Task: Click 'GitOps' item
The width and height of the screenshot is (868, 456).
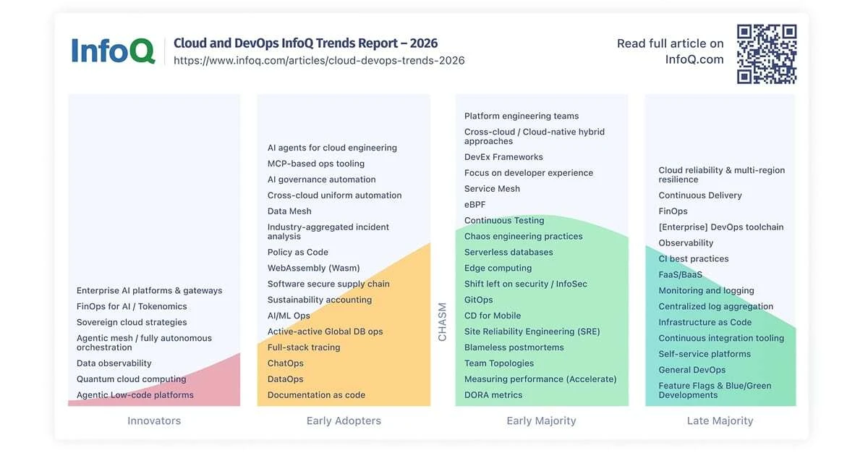Action: click(x=479, y=300)
